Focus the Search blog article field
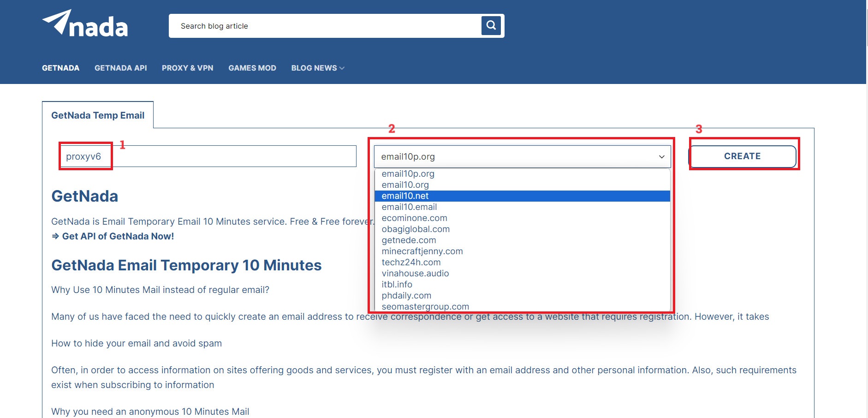868x418 pixels. pos(325,26)
